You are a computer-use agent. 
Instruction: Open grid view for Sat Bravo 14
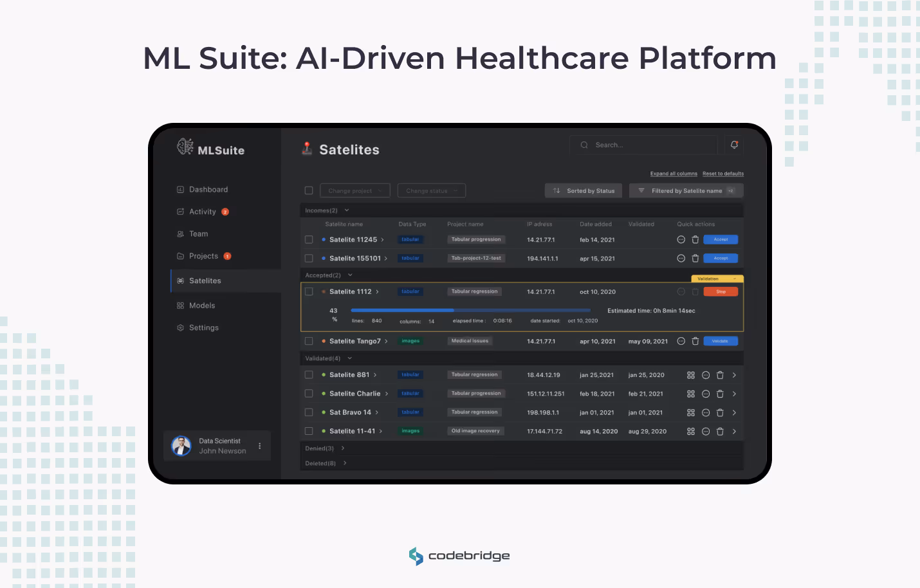tap(691, 412)
